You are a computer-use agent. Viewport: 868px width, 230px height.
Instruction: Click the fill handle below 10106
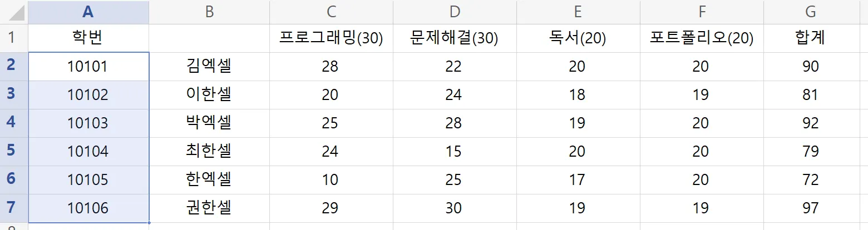149,223
